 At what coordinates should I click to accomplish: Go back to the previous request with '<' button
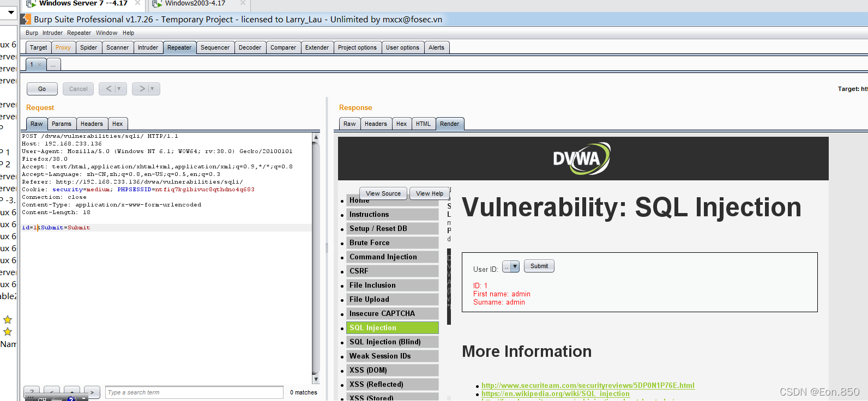[108, 89]
